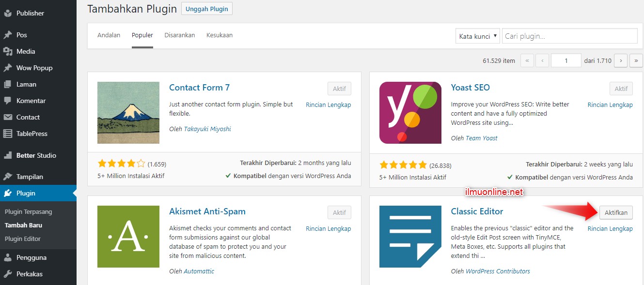Click the Akismet Anti-Spam plugin thumbnail
The height and width of the screenshot is (285, 644).
coord(128,237)
